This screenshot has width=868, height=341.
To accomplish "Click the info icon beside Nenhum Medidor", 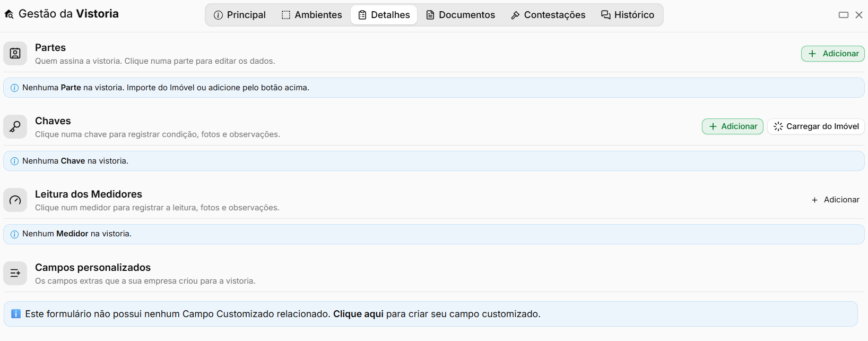I will point(15,234).
